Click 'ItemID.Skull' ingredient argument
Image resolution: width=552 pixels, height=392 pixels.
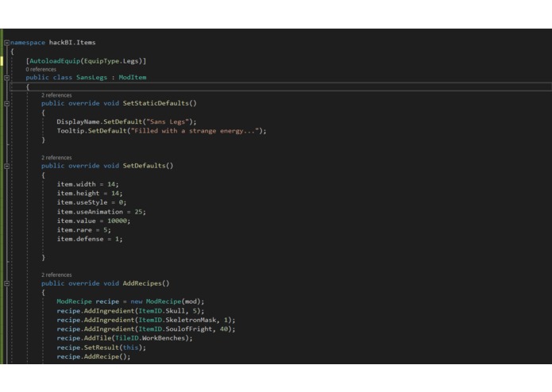pyautogui.click(x=161, y=311)
